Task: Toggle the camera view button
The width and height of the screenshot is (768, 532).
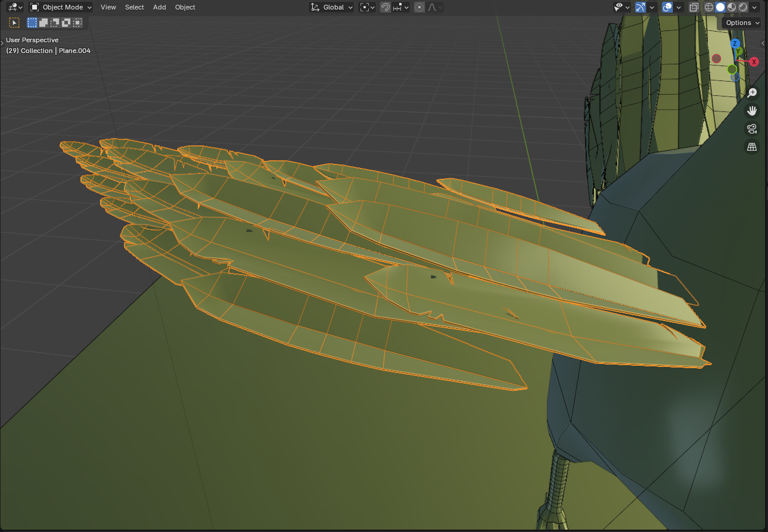Action: 752,129
